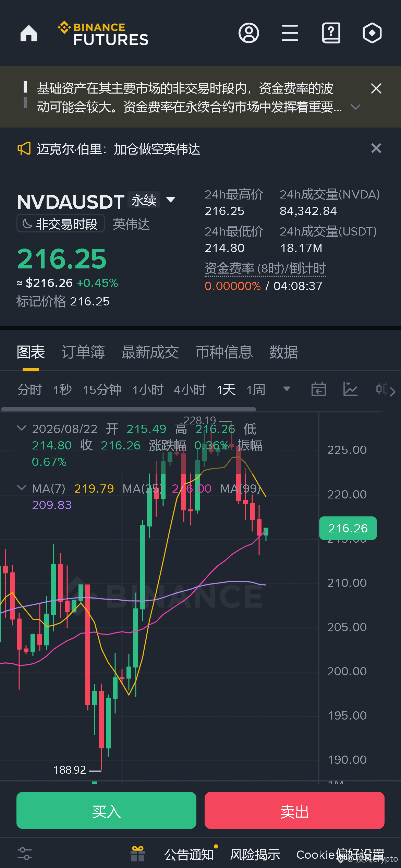Click the 228.19 high price marker

click(200, 420)
